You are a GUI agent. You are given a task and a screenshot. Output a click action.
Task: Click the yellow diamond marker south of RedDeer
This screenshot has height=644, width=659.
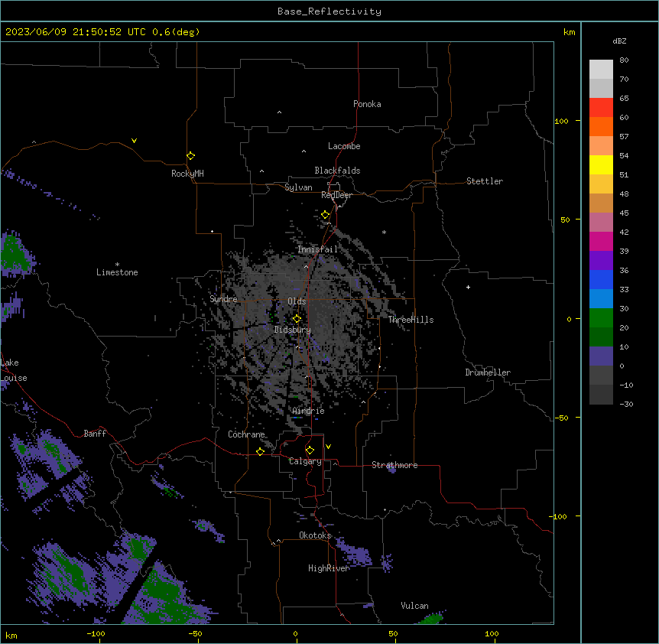325,215
